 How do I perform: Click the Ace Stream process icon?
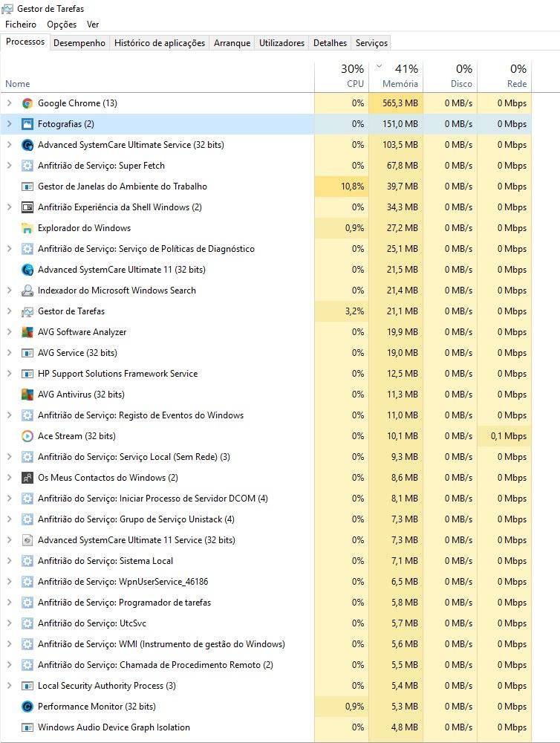(27, 436)
